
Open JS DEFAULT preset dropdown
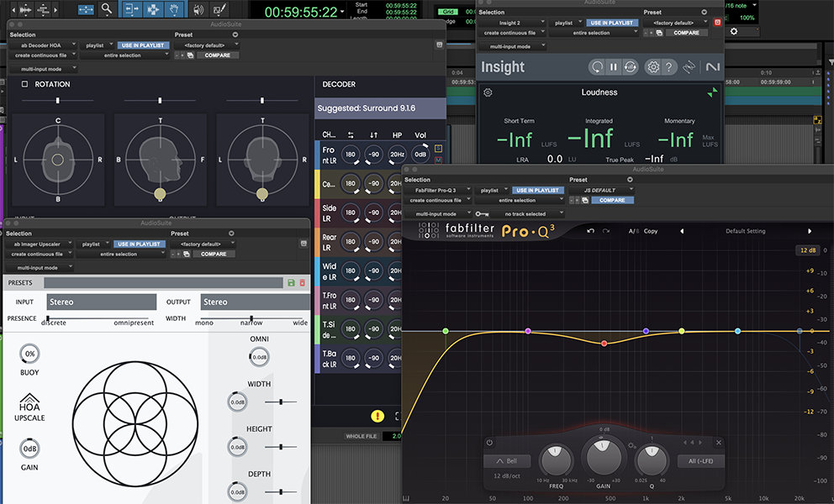click(x=602, y=190)
